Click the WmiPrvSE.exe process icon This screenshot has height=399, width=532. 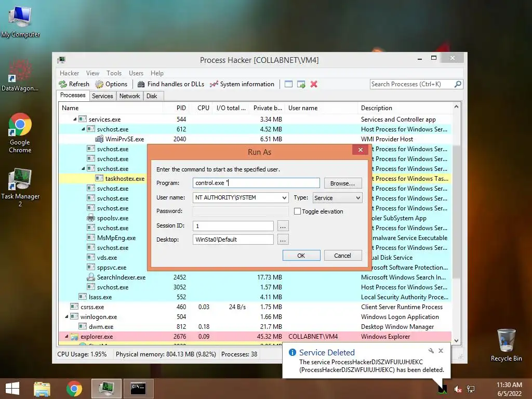(99, 139)
